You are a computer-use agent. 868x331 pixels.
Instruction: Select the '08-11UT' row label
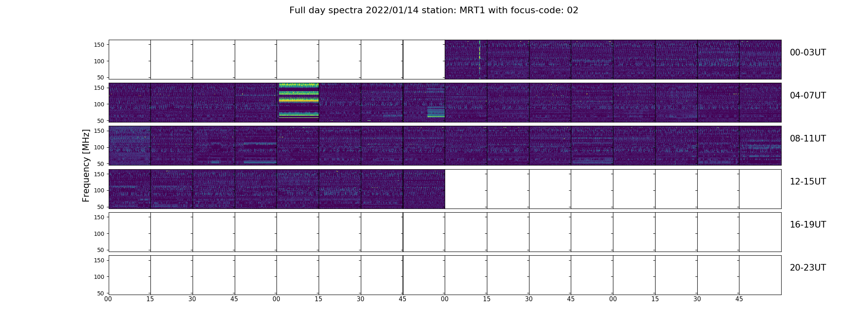click(x=808, y=139)
